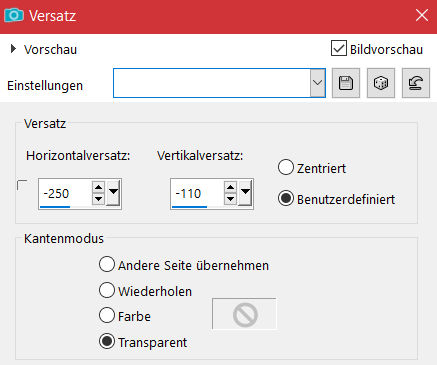Save the current preset with disk icon
The image size is (437, 365).
(x=346, y=83)
